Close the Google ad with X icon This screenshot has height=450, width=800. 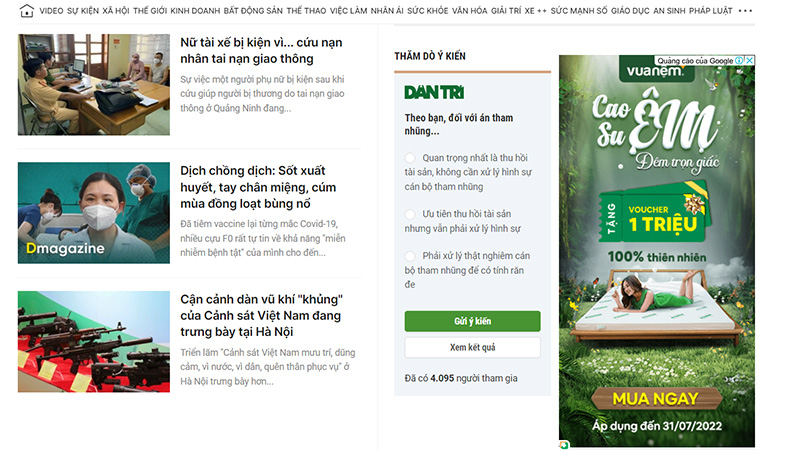(x=749, y=60)
